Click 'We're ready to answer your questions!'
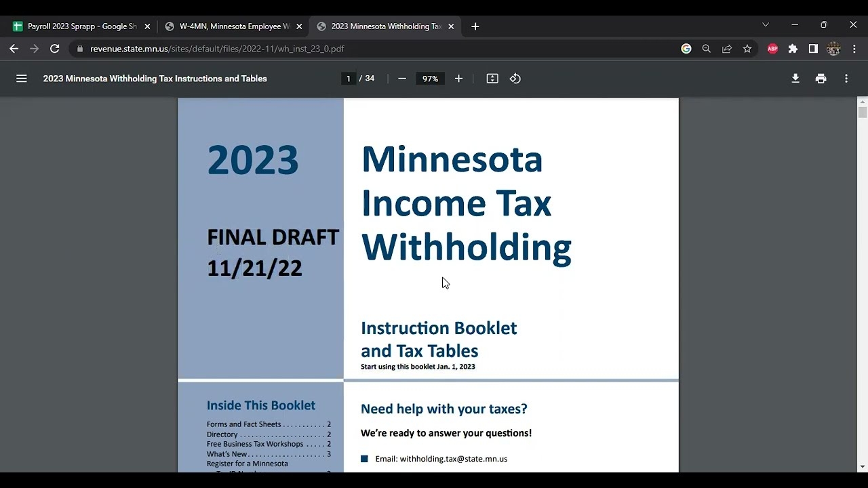The image size is (868, 488). [446, 433]
